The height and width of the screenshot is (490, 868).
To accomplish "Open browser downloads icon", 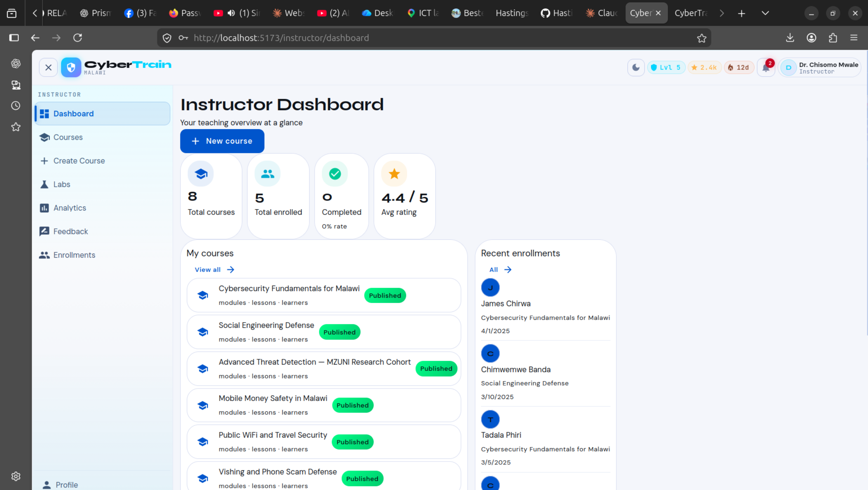I will coord(790,38).
